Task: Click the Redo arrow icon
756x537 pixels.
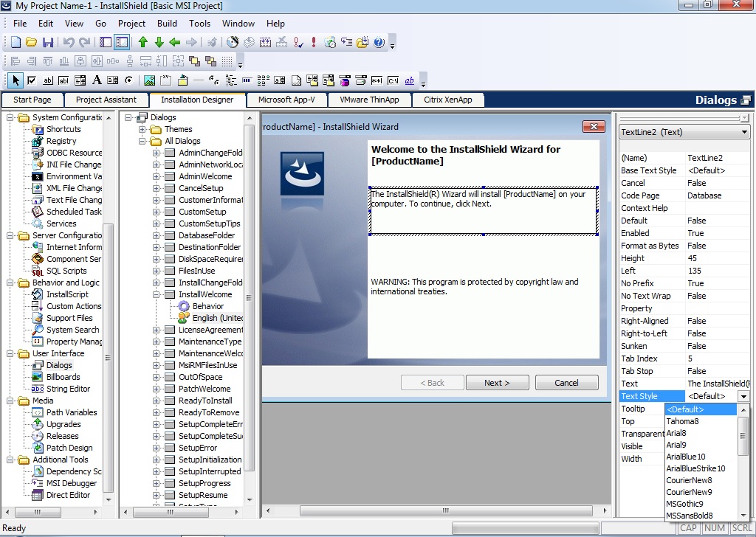Action: pos(84,42)
